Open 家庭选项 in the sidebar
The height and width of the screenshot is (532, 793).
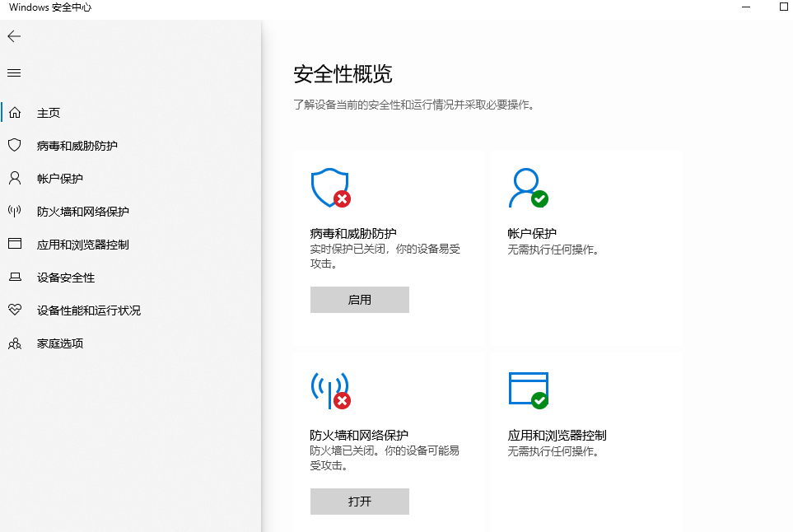(x=59, y=343)
